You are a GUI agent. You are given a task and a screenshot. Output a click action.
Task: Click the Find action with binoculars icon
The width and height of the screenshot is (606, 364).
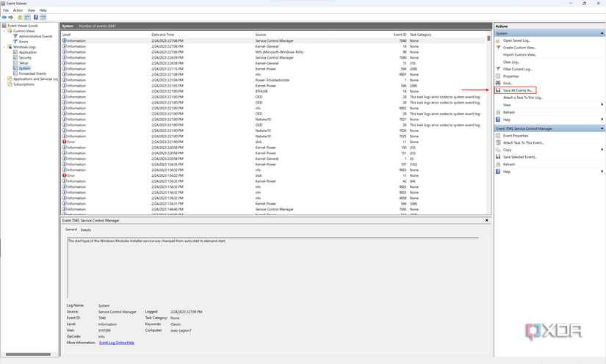[507, 84]
